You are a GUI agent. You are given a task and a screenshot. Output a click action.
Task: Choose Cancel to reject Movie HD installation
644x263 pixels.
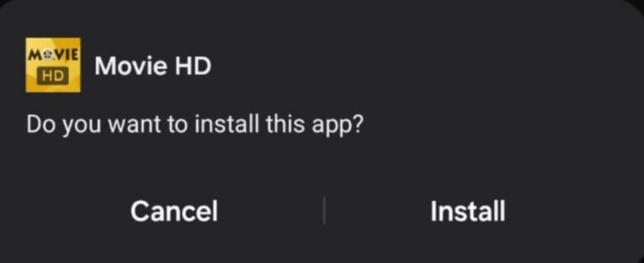pos(174,211)
